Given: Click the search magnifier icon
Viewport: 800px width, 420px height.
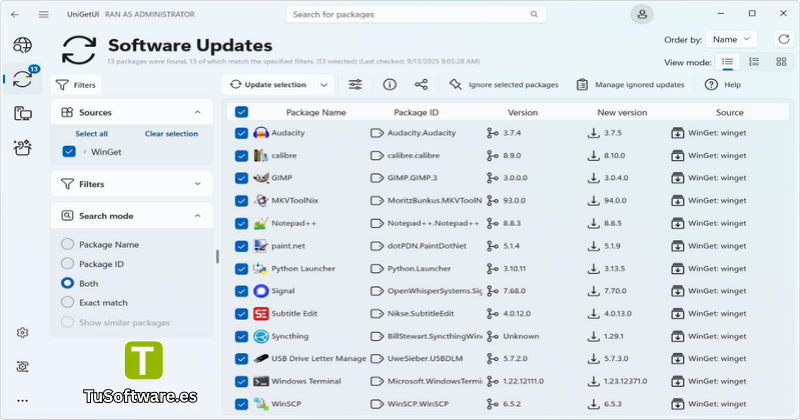Looking at the screenshot, I should tap(534, 14).
